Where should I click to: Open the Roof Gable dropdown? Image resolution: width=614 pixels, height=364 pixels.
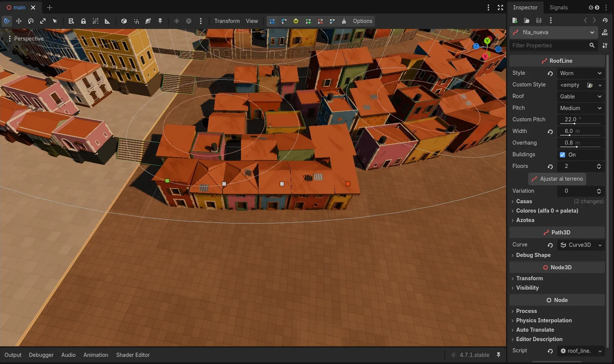click(x=581, y=97)
